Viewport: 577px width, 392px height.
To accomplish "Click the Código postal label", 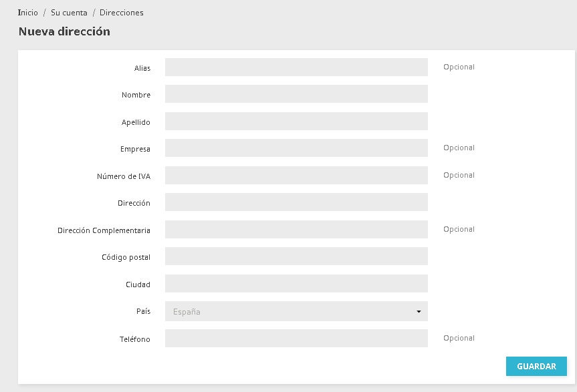I will click(126, 257).
